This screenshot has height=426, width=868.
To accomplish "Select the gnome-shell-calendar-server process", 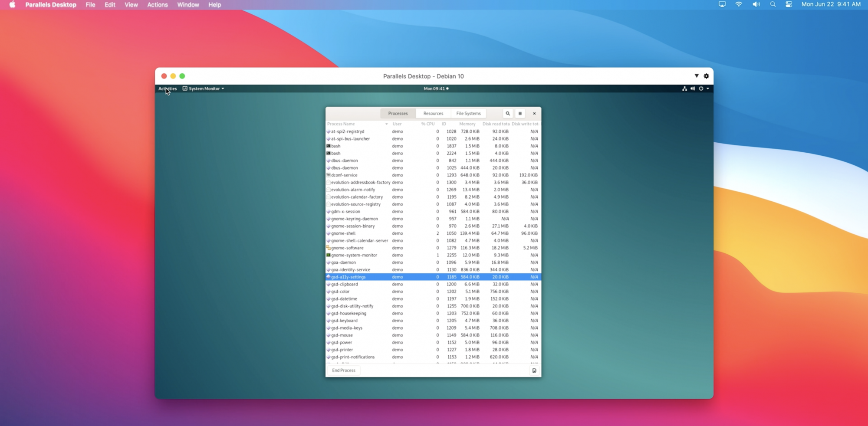I will (433, 240).
